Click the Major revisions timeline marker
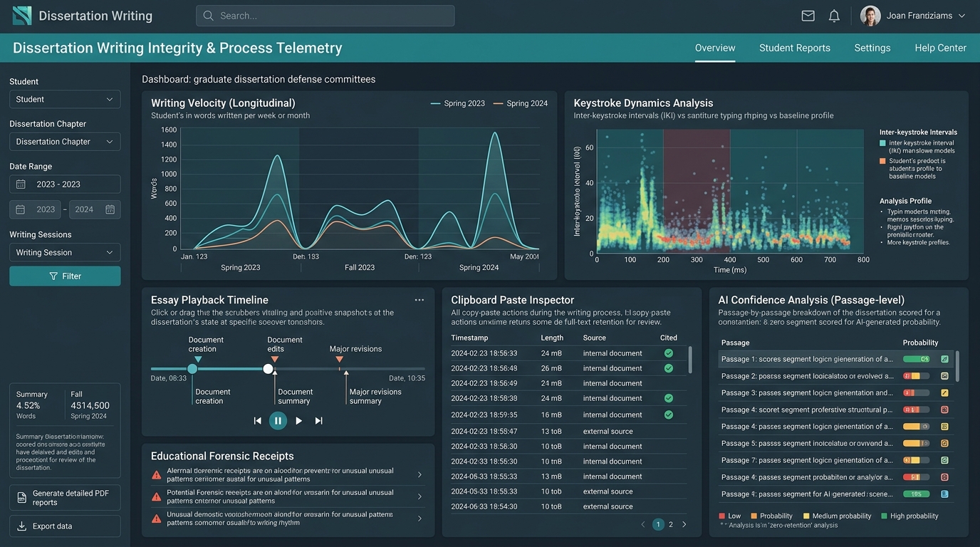 pos(340,360)
